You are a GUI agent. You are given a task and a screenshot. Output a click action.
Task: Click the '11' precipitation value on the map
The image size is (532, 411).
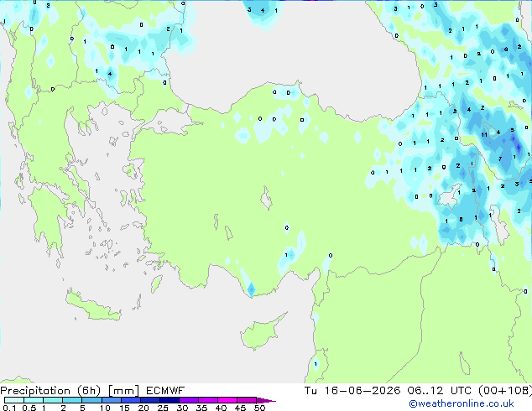[484, 135]
